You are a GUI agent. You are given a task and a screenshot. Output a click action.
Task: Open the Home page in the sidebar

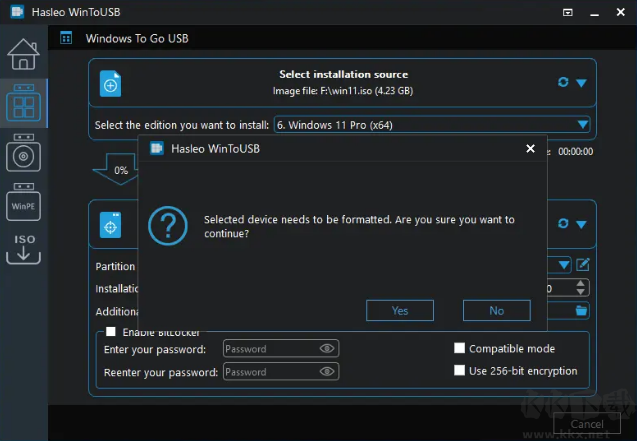pyautogui.click(x=23, y=54)
